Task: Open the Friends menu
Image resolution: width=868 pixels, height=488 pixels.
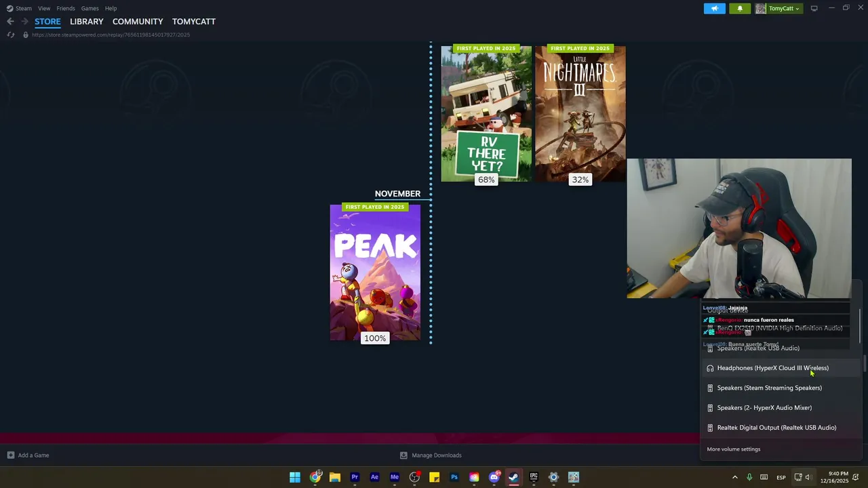Action: [x=66, y=8]
